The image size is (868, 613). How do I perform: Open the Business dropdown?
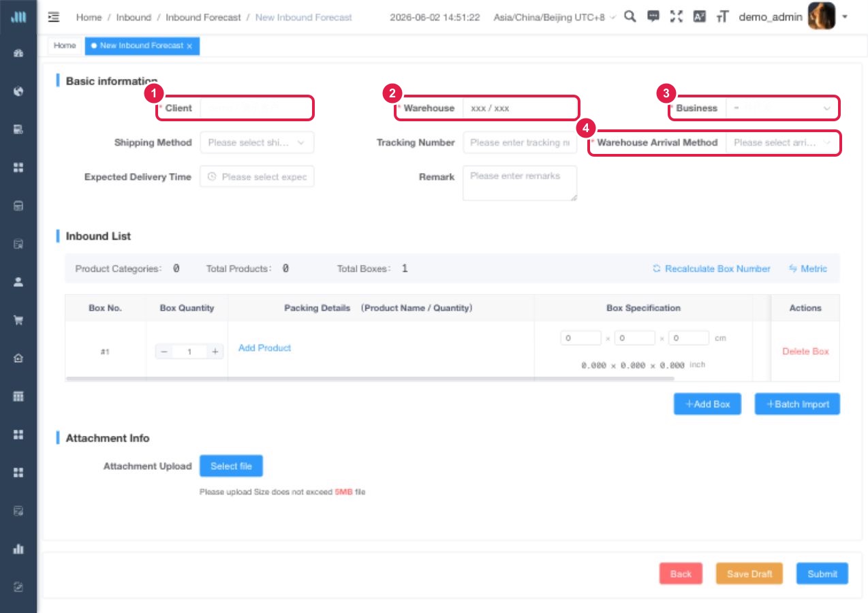coord(782,108)
